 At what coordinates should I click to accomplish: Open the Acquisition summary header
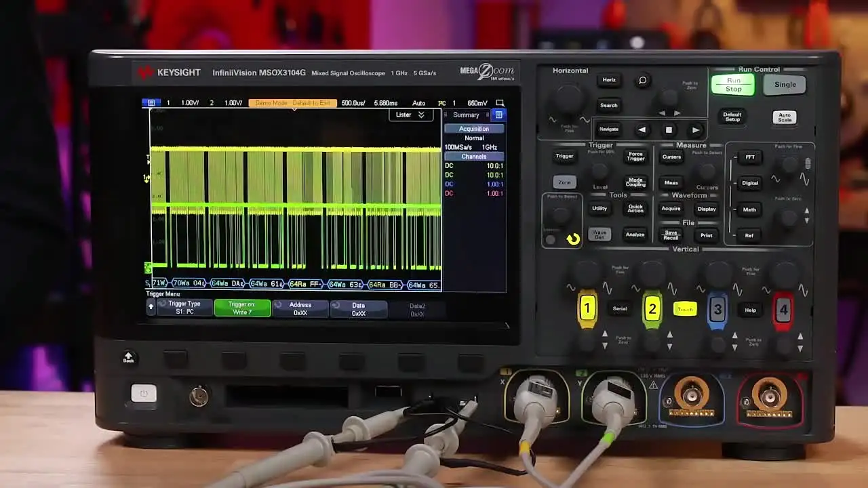tap(474, 129)
